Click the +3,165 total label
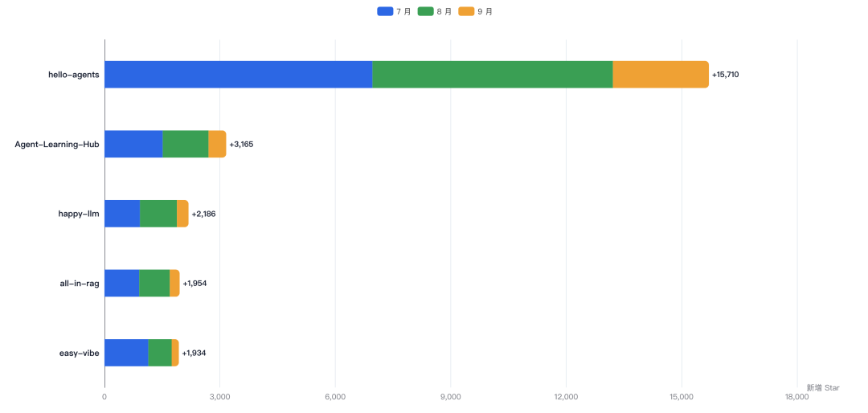868x413 pixels. coord(241,145)
